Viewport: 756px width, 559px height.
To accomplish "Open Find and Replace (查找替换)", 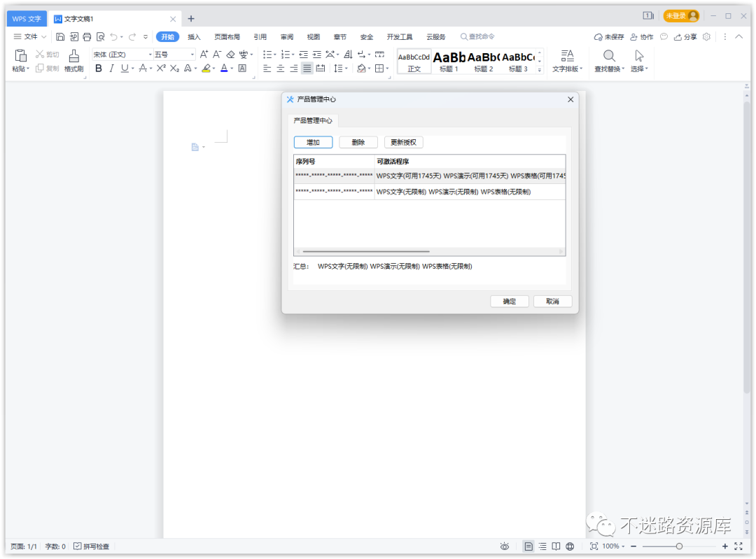I will [609, 61].
